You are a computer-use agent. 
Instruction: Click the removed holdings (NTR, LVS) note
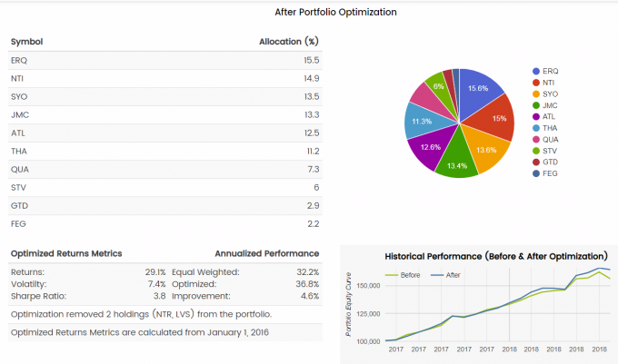pos(141,314)
